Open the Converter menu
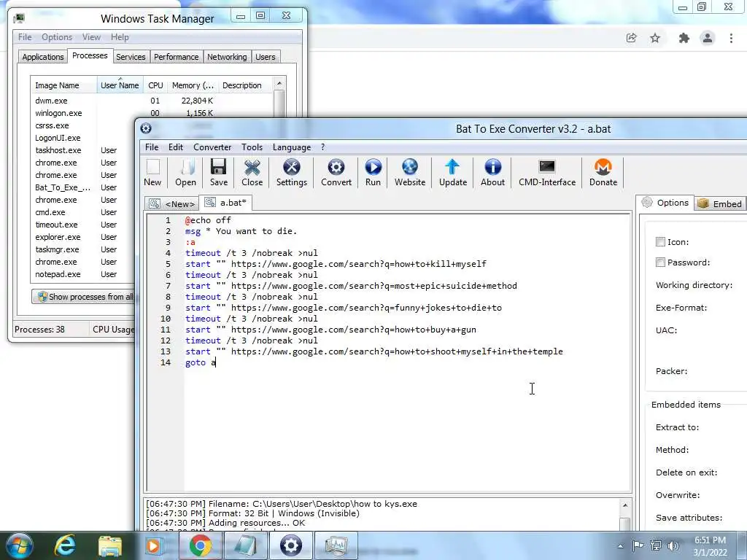The image size is (747, 560). 212,147
